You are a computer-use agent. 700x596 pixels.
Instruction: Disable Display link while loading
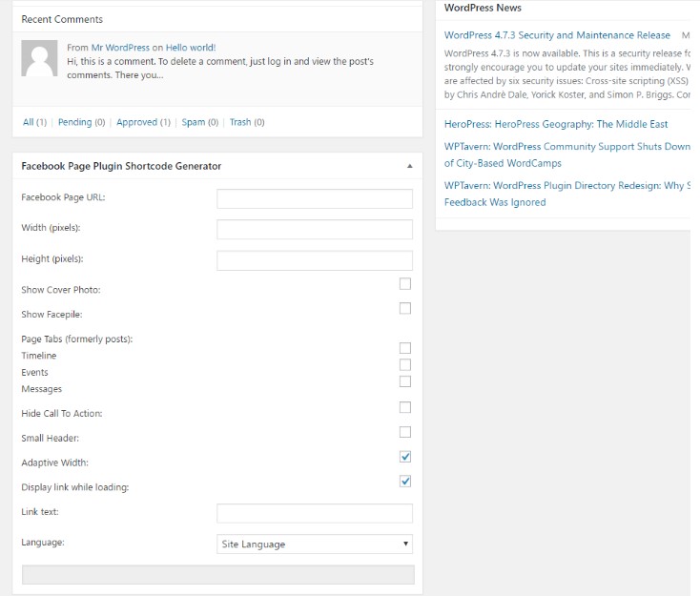point(405,482)
